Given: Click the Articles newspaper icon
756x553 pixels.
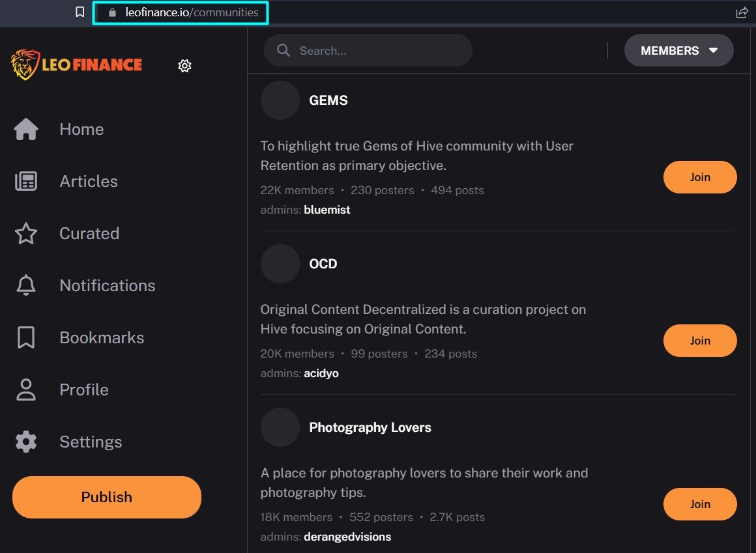Looking at the screenshot, I should click(26, 181).
